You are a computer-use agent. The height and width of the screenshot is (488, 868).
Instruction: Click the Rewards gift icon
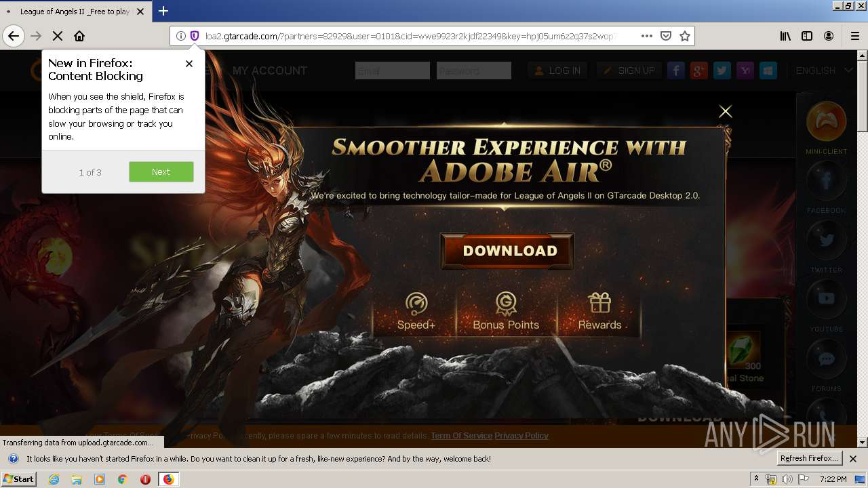coord(599,304)
